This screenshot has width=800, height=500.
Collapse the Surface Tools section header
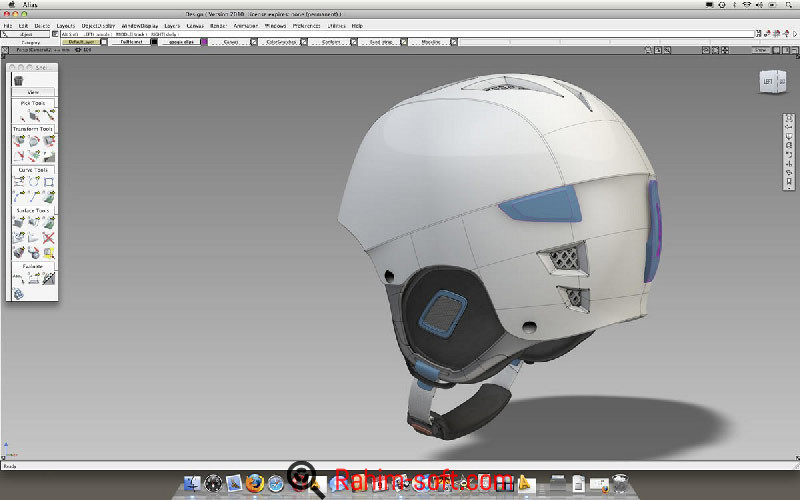tap(32, 210)
